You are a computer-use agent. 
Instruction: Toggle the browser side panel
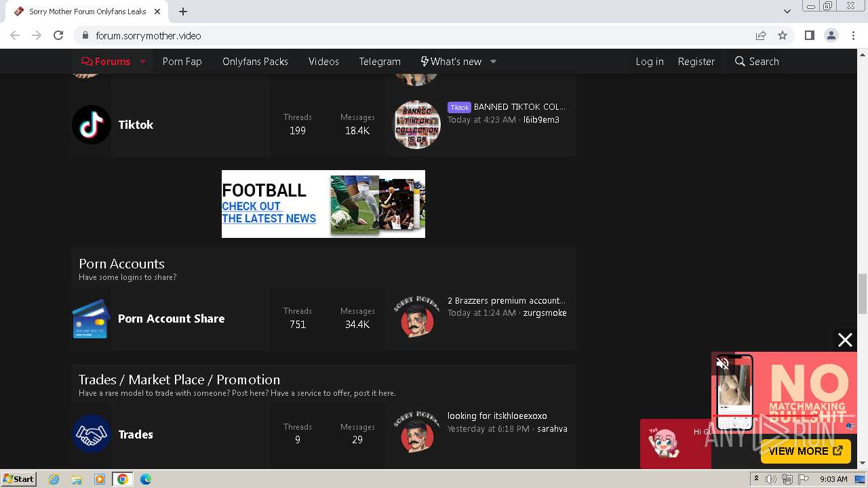[809, 35]
